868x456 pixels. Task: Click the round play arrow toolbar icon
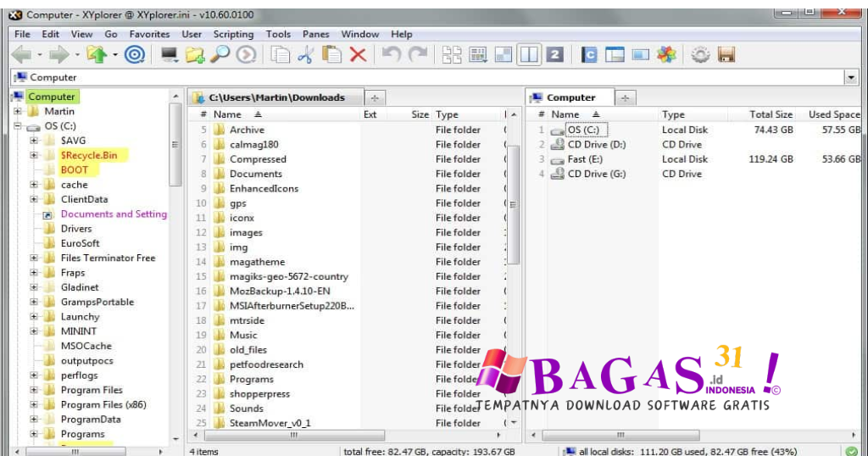click(x=247, y=55)
